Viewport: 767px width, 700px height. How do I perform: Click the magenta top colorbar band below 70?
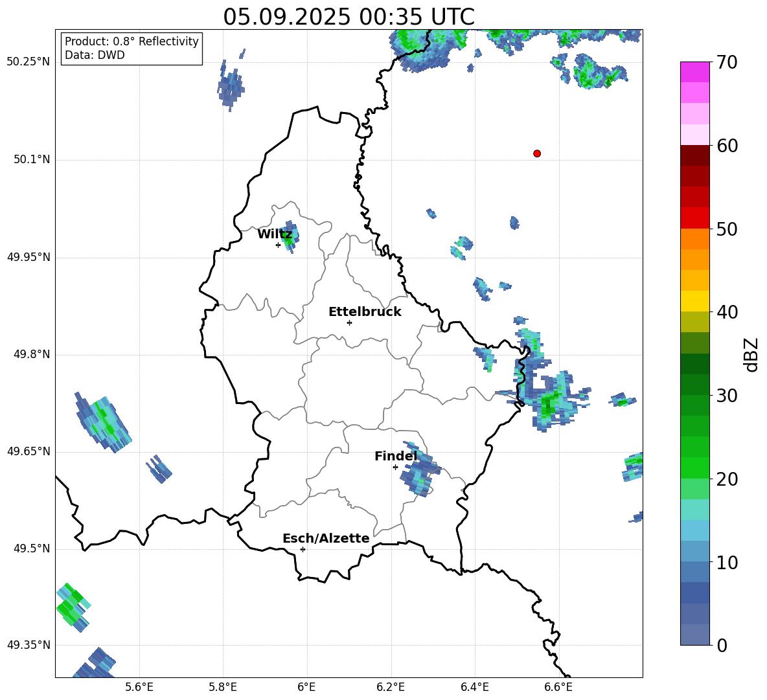tap(694, 73)
